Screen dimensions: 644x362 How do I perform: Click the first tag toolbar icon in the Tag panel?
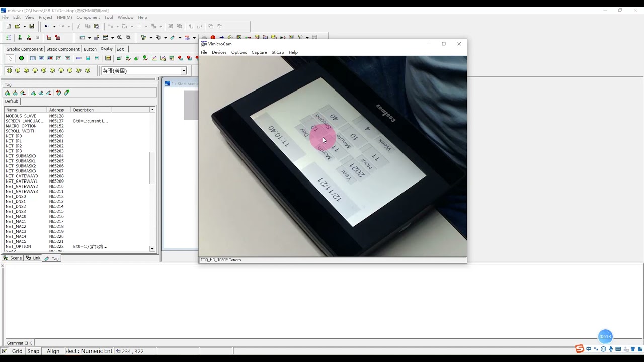(8, 93)
